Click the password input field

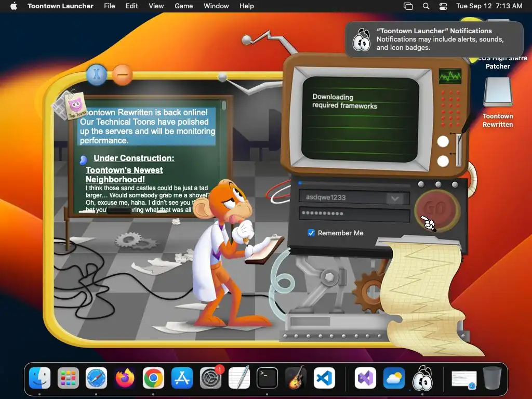click(x=354, y=214)
